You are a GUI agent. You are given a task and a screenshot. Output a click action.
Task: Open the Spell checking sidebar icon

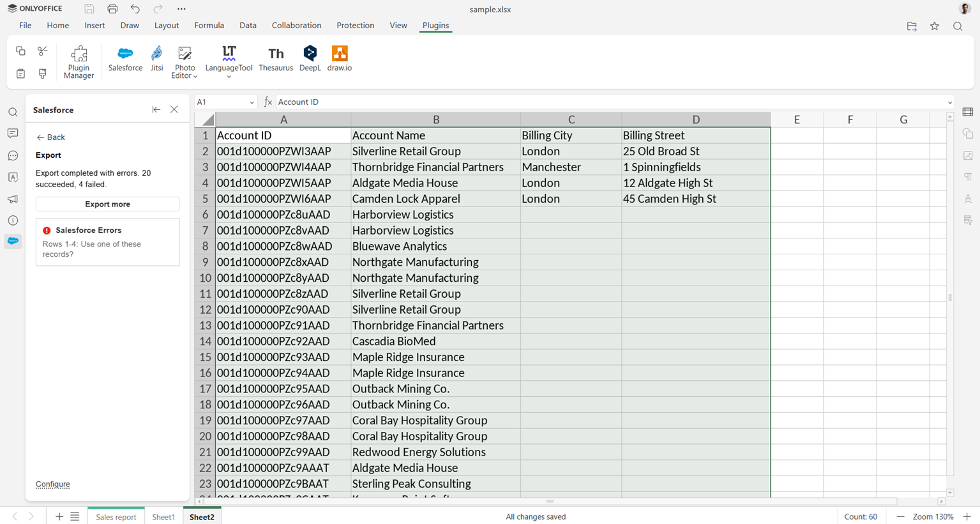[x=13, y=177]
